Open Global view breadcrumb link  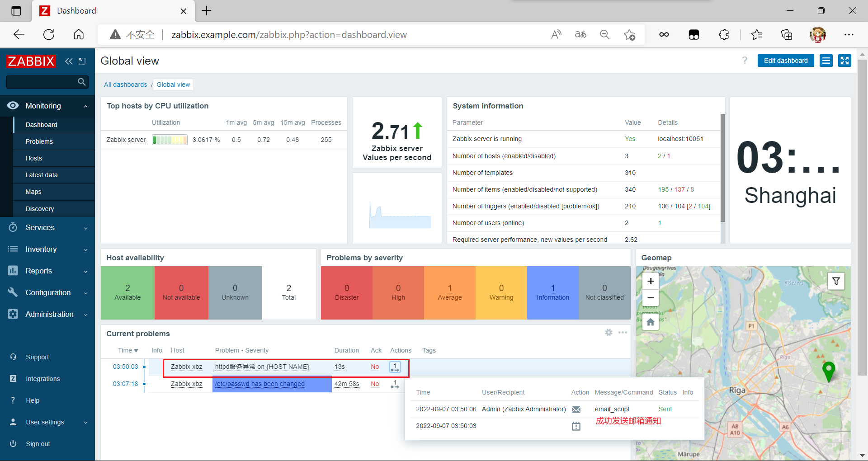tap(173, 85)
